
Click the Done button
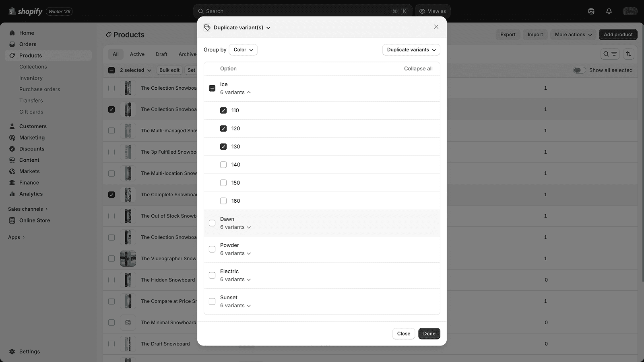click(429, 333)
